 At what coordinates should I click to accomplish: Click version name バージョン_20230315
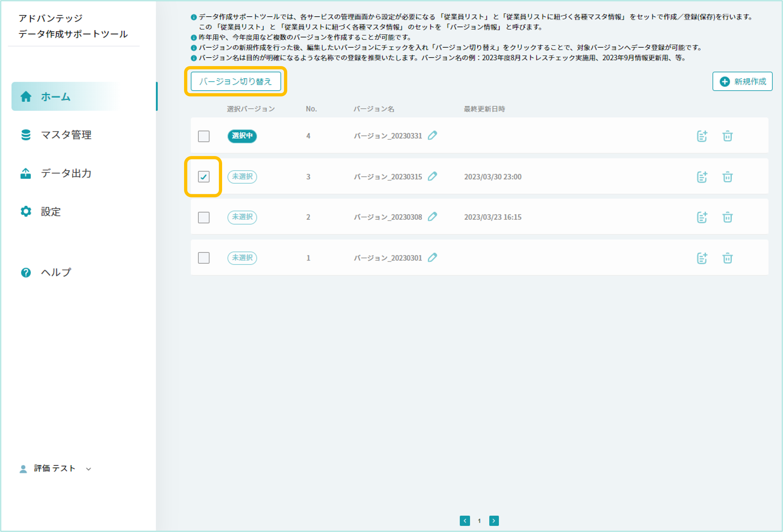point(388,177)
